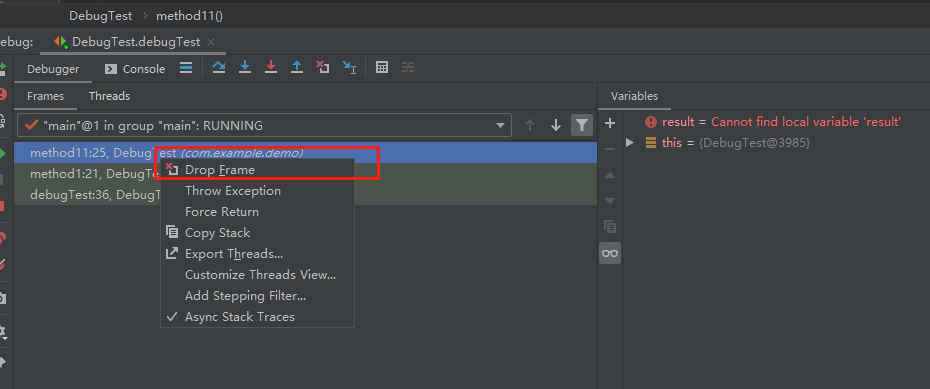Click the Variables panel header
Screen dimensions: 930x389
(x=634, y=96)
